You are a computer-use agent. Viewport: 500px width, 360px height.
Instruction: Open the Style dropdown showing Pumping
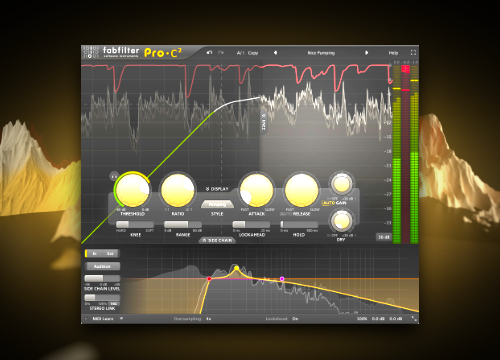(217, 204)
